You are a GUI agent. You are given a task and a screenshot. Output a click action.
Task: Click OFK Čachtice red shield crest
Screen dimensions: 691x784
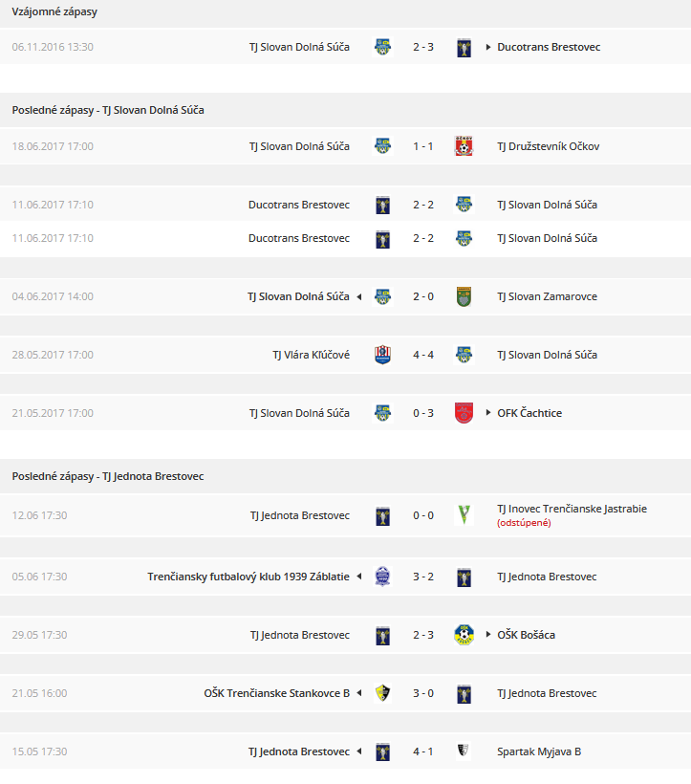tap(464, 413)
